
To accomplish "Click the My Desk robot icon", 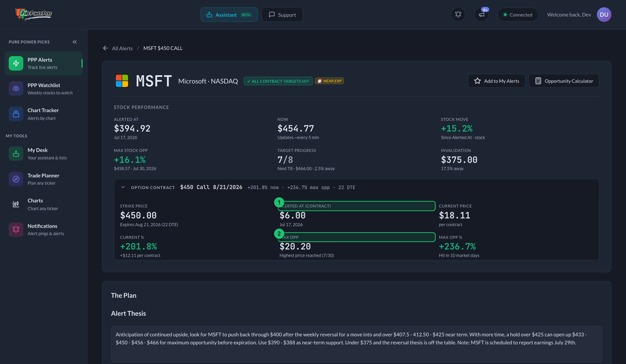I will click(16, 154).
